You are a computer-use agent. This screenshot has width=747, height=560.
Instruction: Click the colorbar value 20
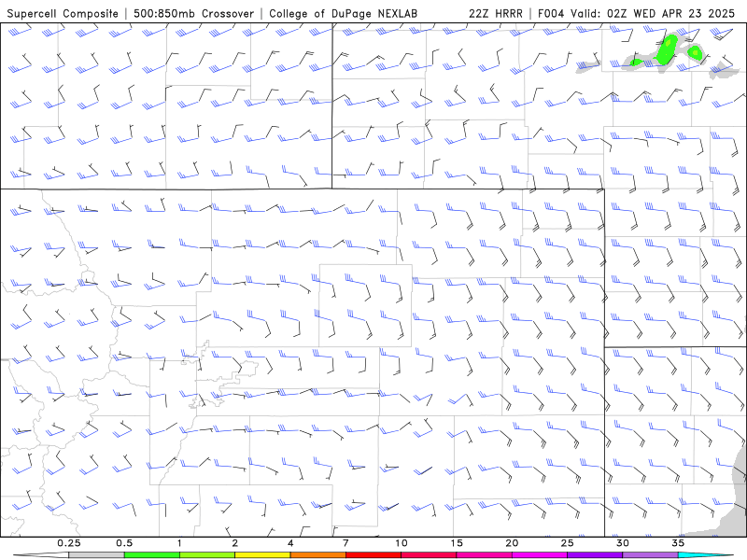coord(512,543)
